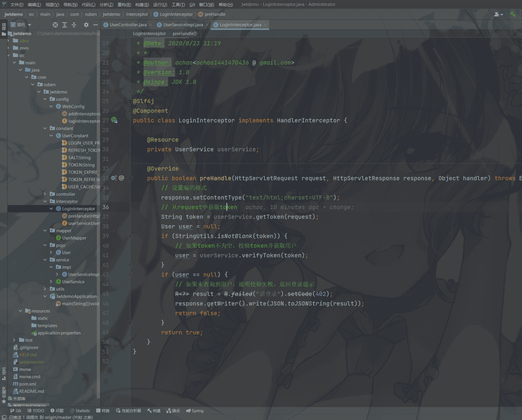Open the 文件(F) menu
Viewport: 522px width, 420px height.
(x=17, y=5)
